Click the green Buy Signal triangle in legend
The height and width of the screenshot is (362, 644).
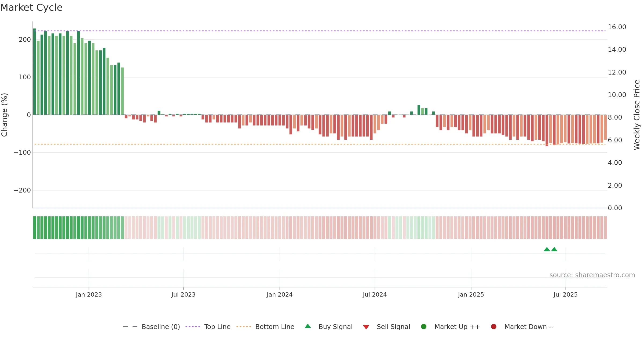pyautogui.click(x=308, y=326)
